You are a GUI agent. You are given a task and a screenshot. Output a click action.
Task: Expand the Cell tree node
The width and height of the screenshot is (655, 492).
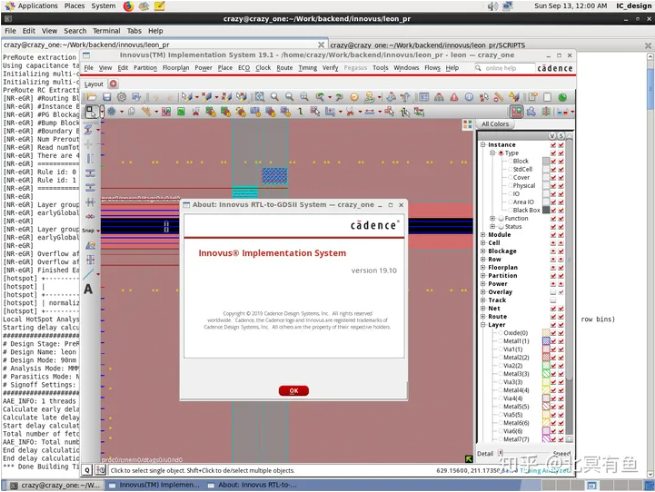[483, 243]
